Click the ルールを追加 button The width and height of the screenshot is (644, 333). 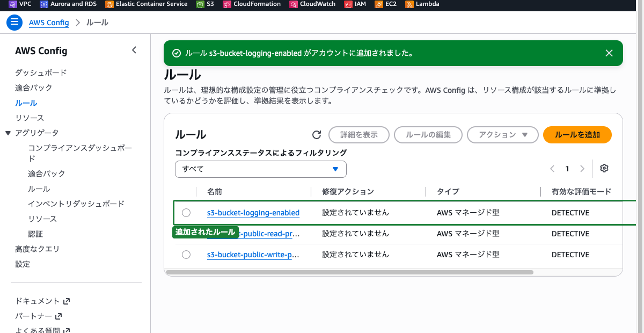577,135
